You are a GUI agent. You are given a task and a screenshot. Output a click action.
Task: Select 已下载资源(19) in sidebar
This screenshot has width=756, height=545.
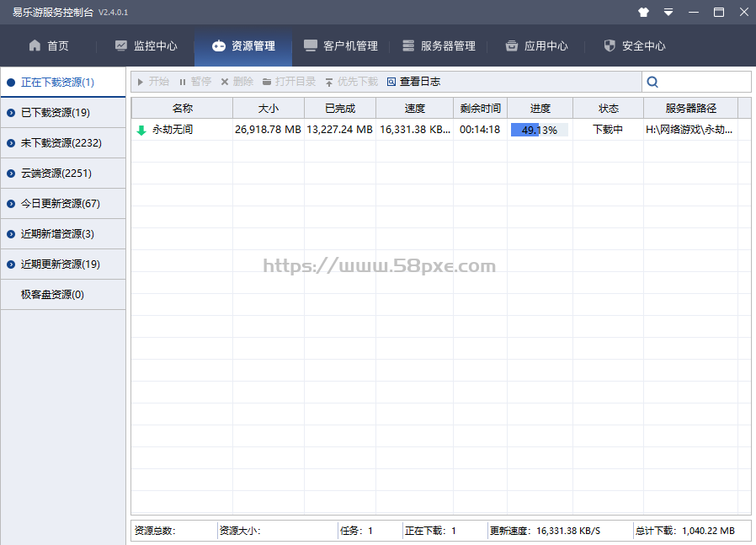coord(63,112)
